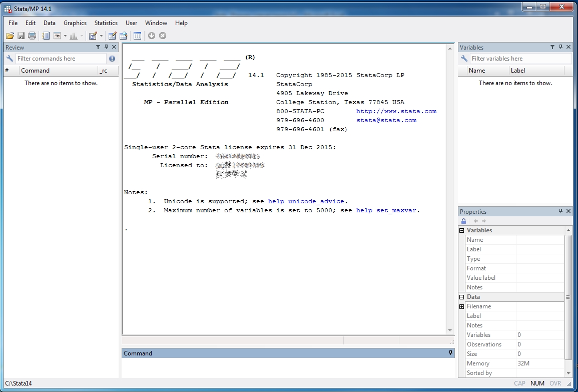
Task: Open the Viewer icon dropdown arrow
Action: pyautogui.click(x=65, y=36)
